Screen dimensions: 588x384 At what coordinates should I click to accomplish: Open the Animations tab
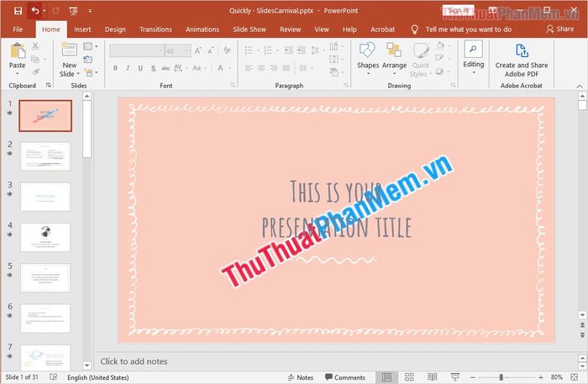(202, 29)
